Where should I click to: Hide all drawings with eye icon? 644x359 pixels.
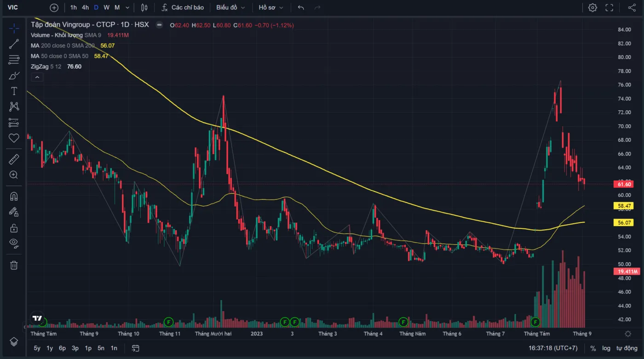click(14, 243)
